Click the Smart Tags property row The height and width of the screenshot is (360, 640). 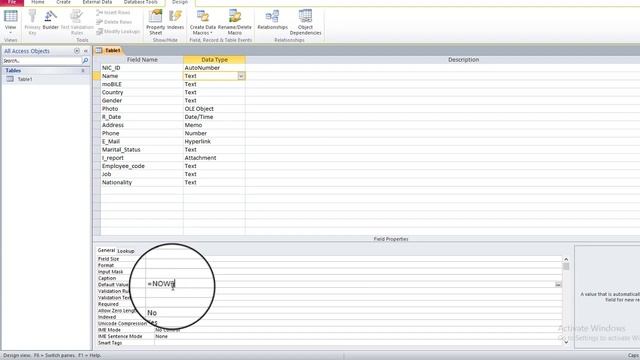coord(329,343)
